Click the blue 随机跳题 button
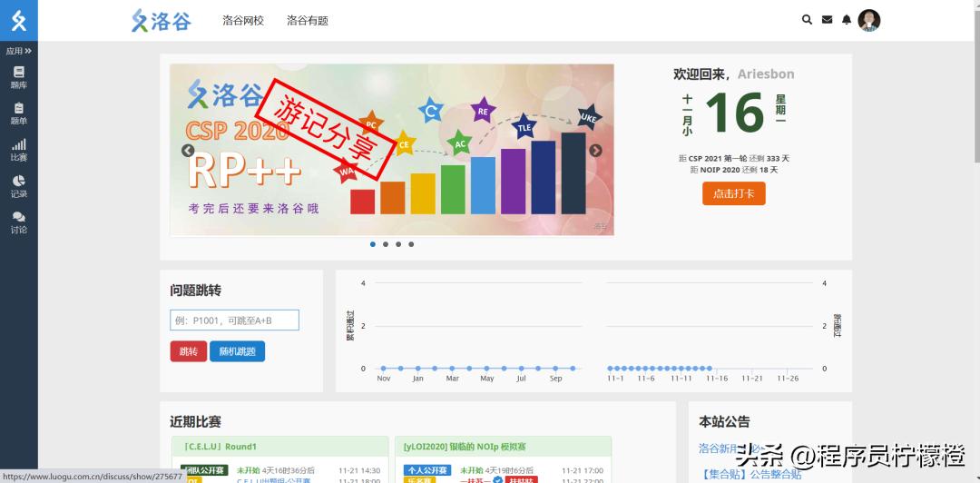The width and height of the screenshot is (980, 483). click(x=238, y=351)
